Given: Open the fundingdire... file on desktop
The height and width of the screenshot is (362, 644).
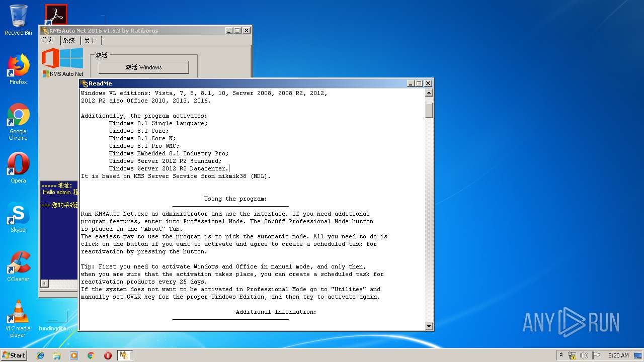Looking at the screenshot, I should (x=55, y=320).
